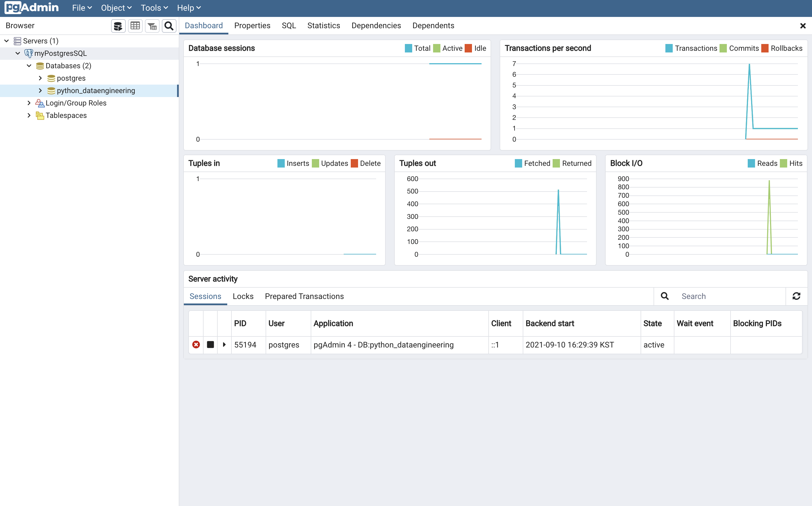Viewport: 812px width, 506px height.
Task: Open the Query Tool from Browser toolbar
Action: click(x=118, y=26)
